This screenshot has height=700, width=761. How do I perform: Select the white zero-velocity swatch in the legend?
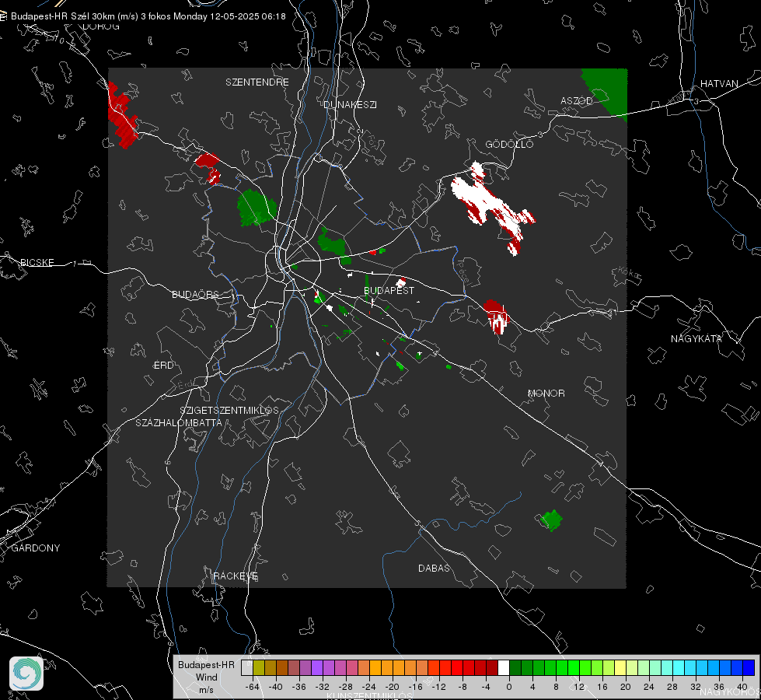[x=504, y=667]
